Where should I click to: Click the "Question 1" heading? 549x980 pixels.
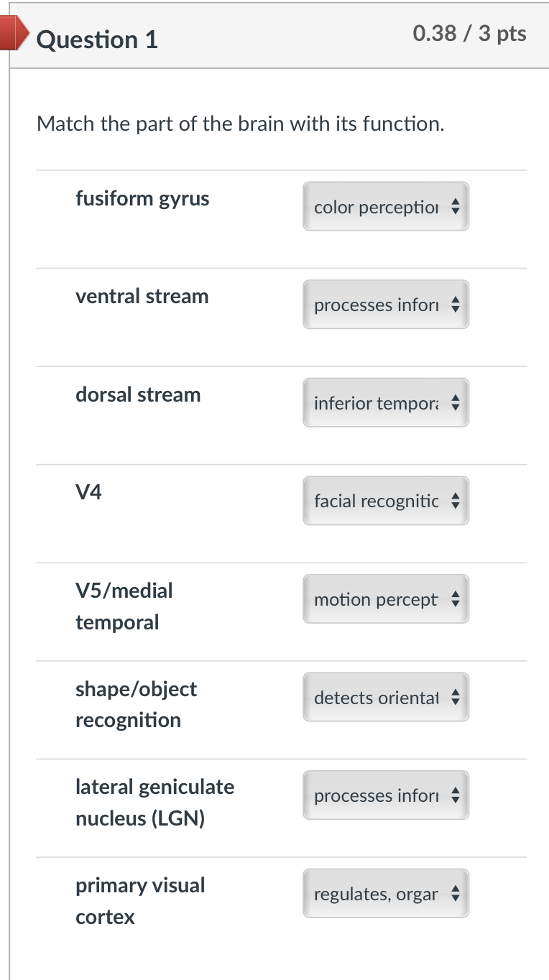click(97, 40)
